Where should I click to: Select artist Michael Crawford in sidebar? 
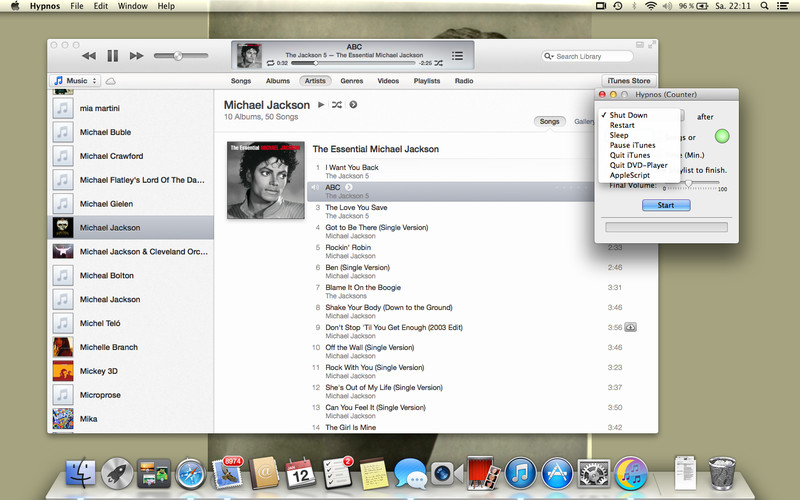[x=131, y=156]
